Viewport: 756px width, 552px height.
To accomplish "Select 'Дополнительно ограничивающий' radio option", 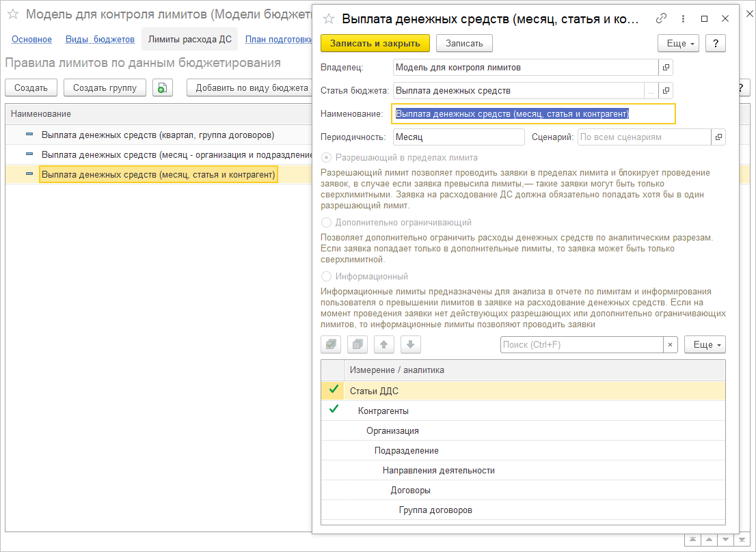I will point(327,223).
